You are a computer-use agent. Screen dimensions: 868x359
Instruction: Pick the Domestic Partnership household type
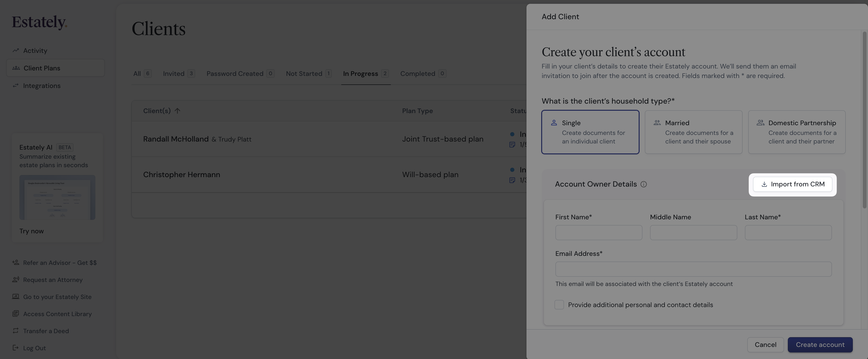click(797, 132)
